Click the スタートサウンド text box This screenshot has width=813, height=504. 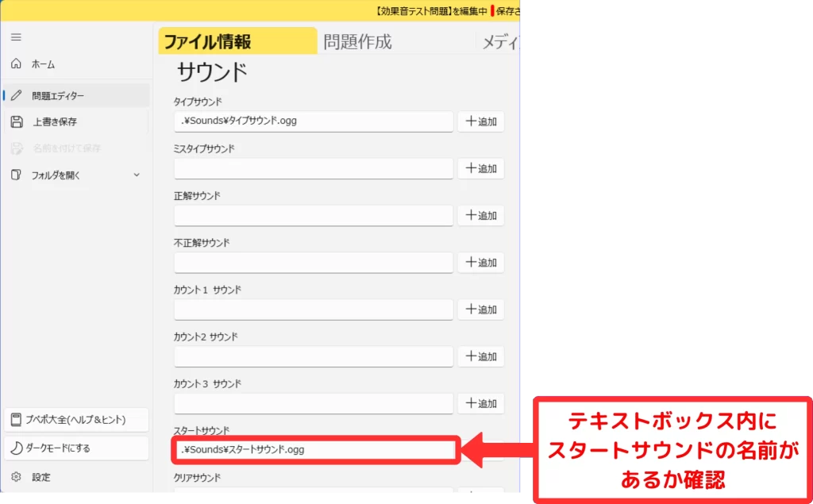pyautogui.click(x=314, y=450)
